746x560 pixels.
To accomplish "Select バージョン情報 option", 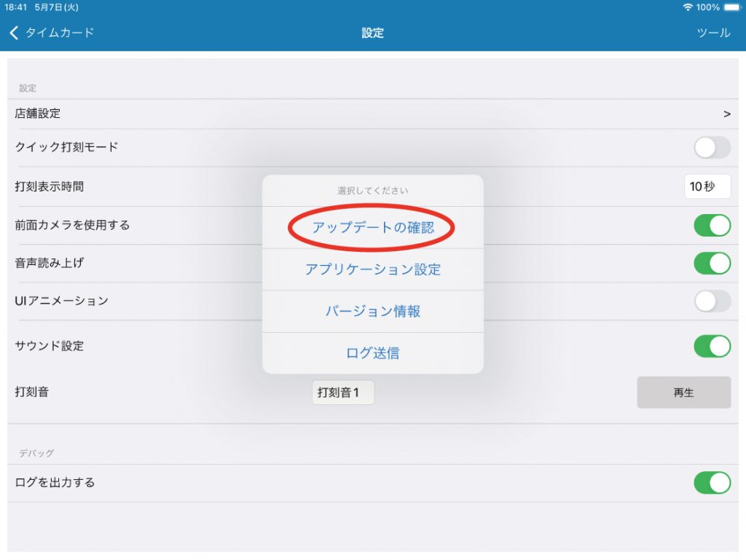I will 372,311.
